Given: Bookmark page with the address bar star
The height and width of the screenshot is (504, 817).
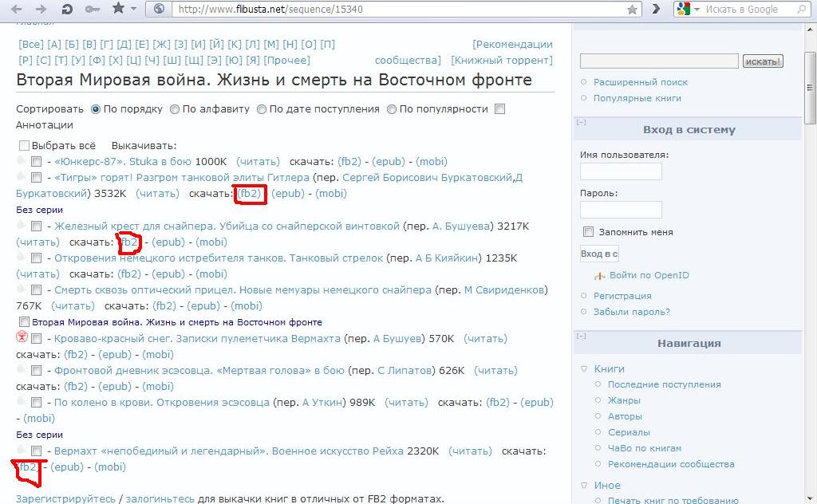Looking at the screenshot, I should point(632,10).
